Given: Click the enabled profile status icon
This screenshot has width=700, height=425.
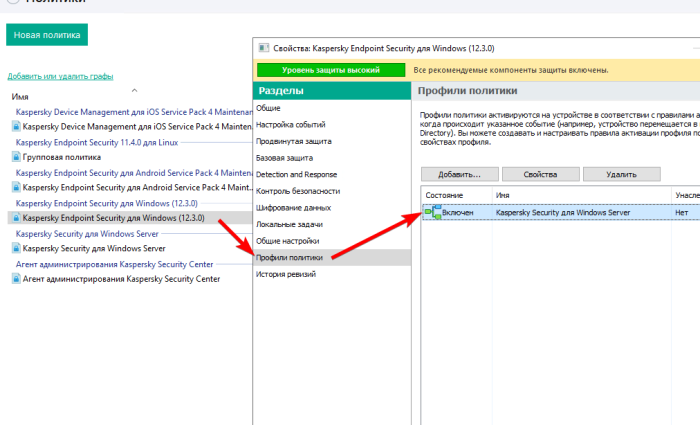Looking at the screenshot, I should point(432,213).
